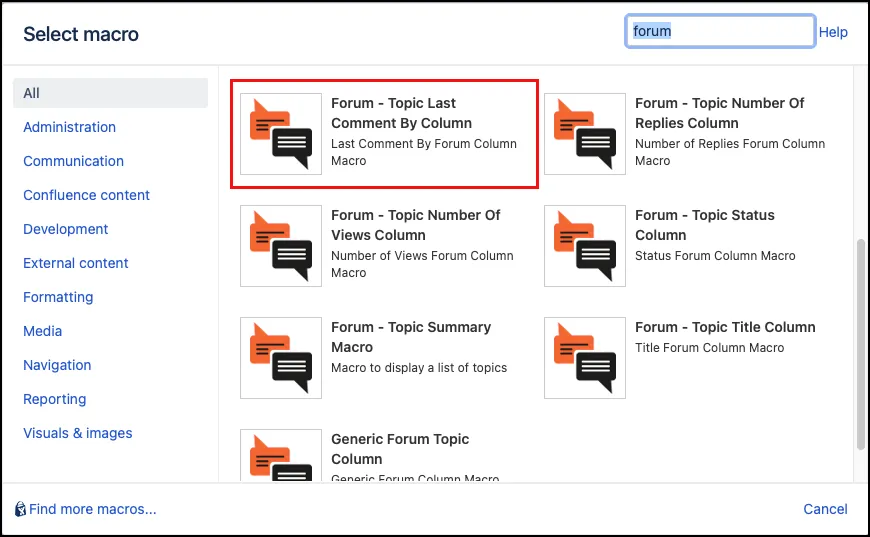Click 'Status Forum Column Macro' description
Viewport: 870px width, 537px height.
tap(715, 256)
